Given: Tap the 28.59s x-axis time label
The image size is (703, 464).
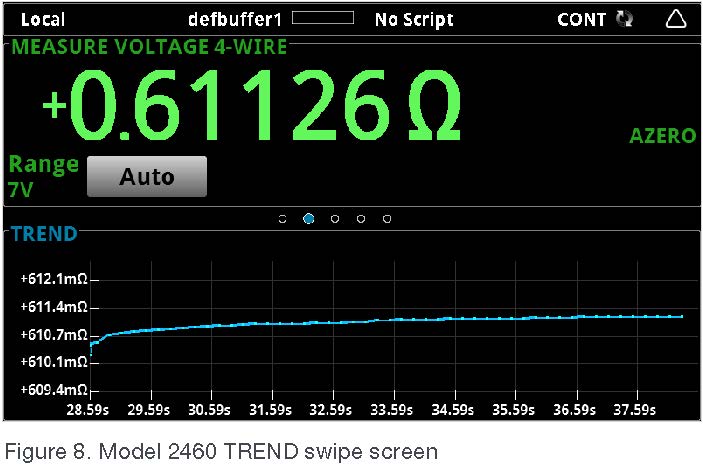Looking at the screenshot, I should (88, 409).
